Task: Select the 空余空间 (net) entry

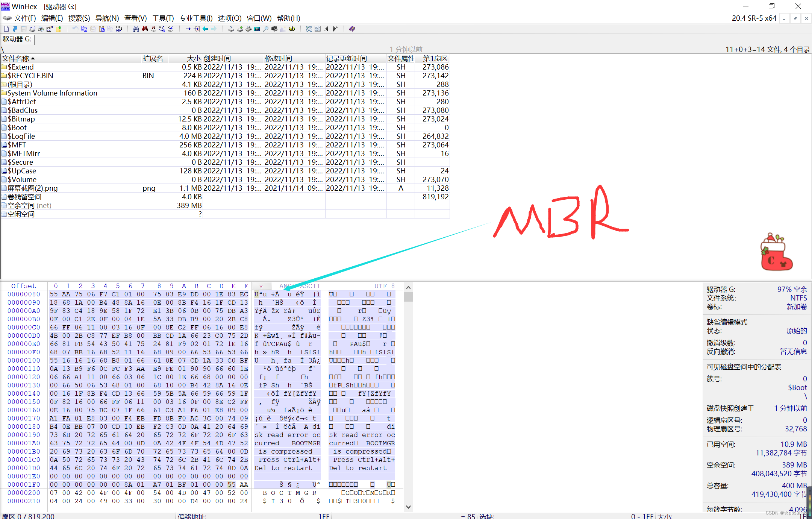Action: pyautogui.click(x=225, y=206)
